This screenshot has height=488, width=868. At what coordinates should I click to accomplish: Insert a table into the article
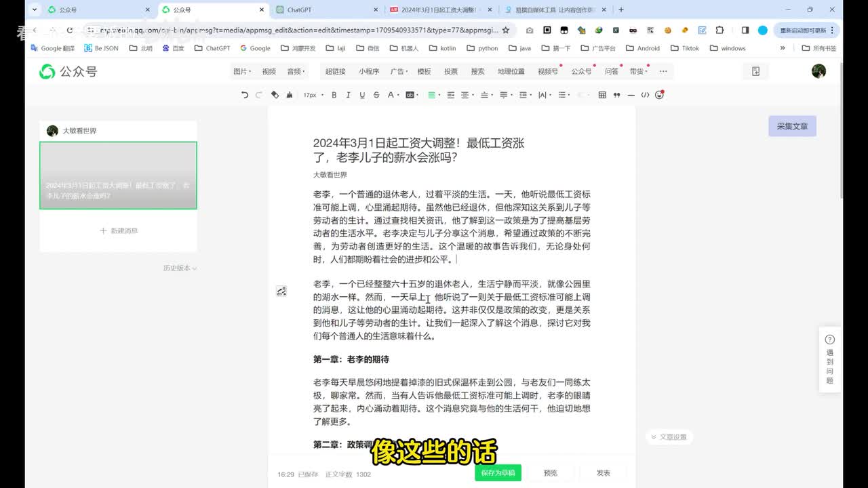(x=602, y=95)
